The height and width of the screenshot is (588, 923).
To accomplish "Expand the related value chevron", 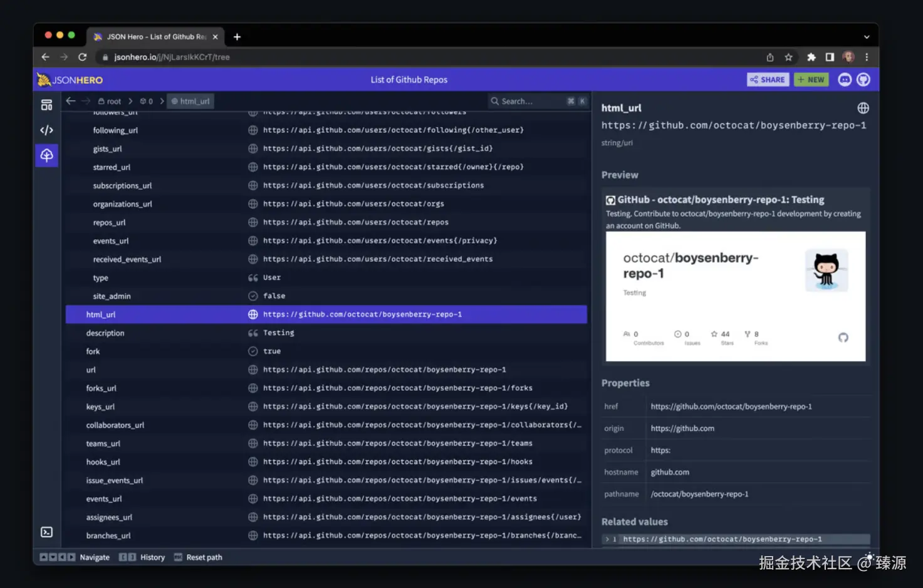I will [607, 539].
